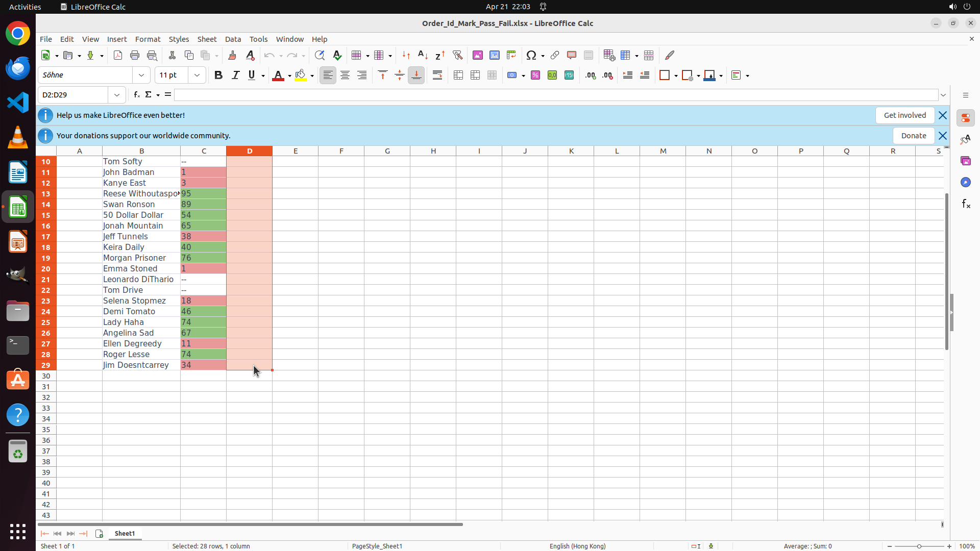Toggle Bold formatting
The height and width of the screenshot is (551, 980).
[218, 76]
